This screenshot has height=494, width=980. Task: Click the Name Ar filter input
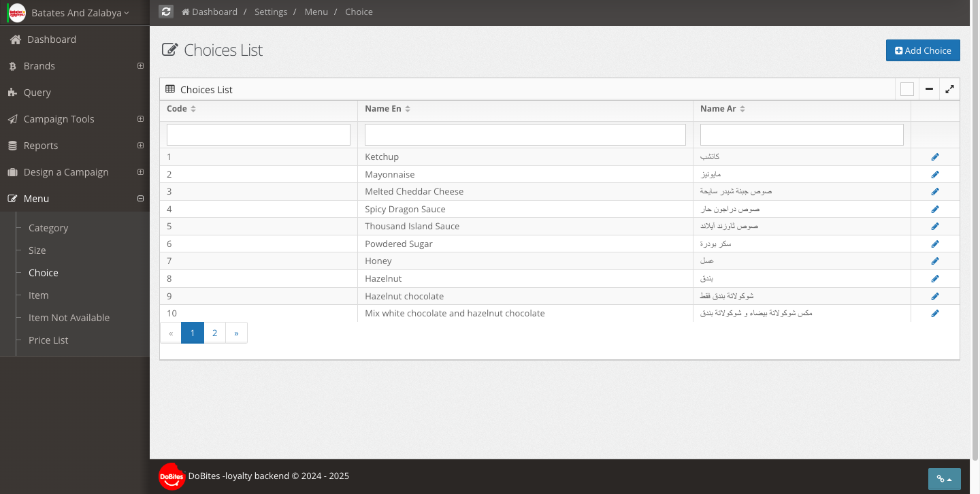(802, 135)
